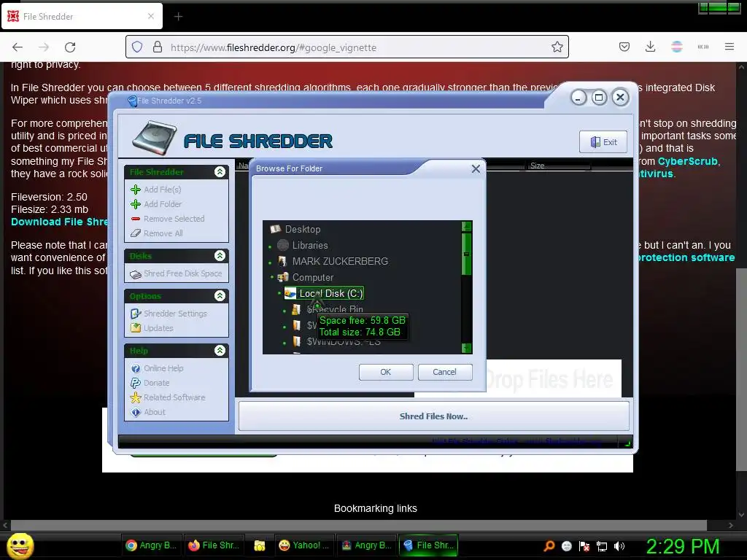Click the Add File(s) plus icon
This screenshot has height=560, width=747.
[135, 190]
